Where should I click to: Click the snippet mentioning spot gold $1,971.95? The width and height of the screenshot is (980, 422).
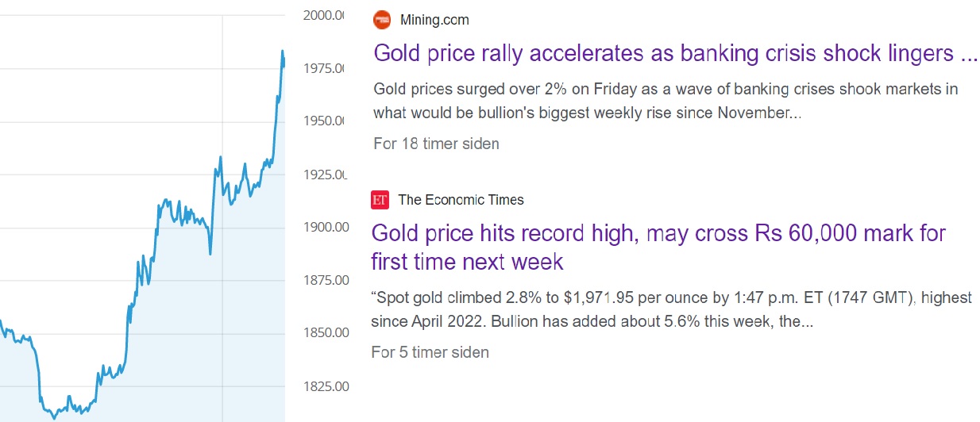click(x=671, y=311)
